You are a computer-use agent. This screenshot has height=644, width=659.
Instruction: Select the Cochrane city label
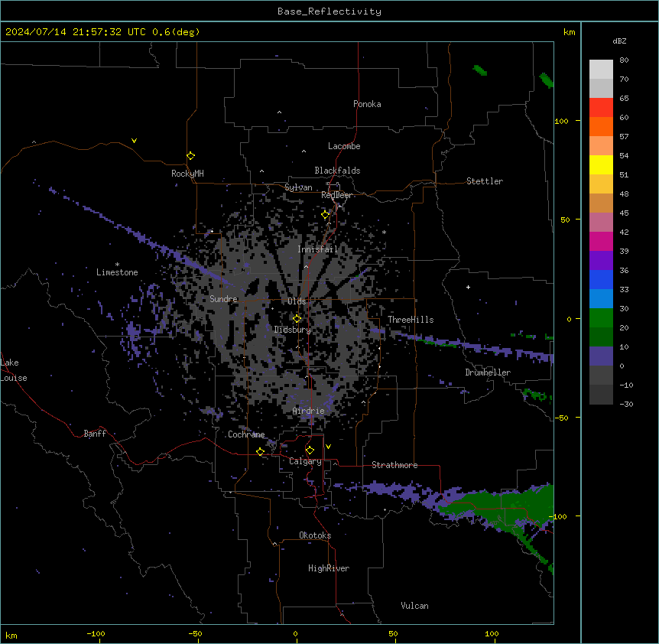pyautogui.click(x=246, y=434)
